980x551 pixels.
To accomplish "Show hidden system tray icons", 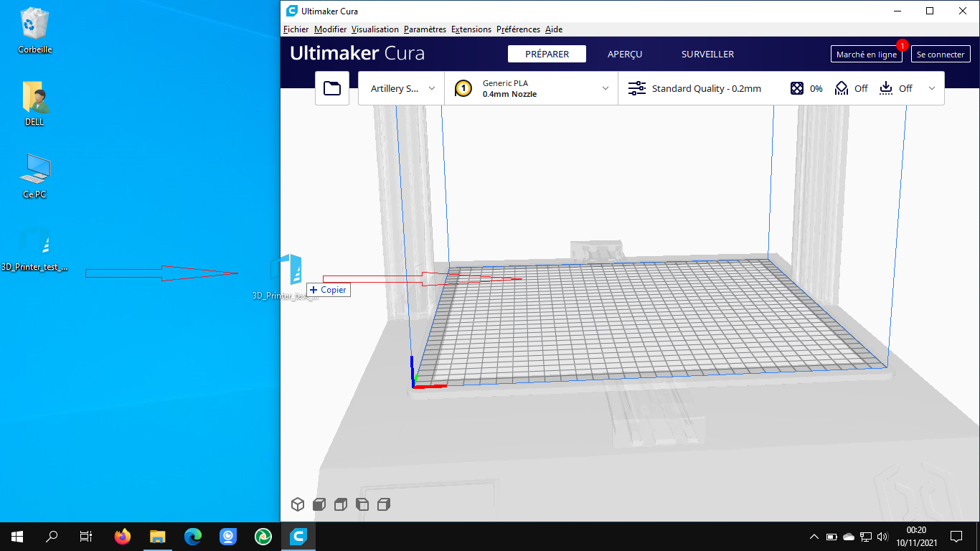I will tap(814, 537).
